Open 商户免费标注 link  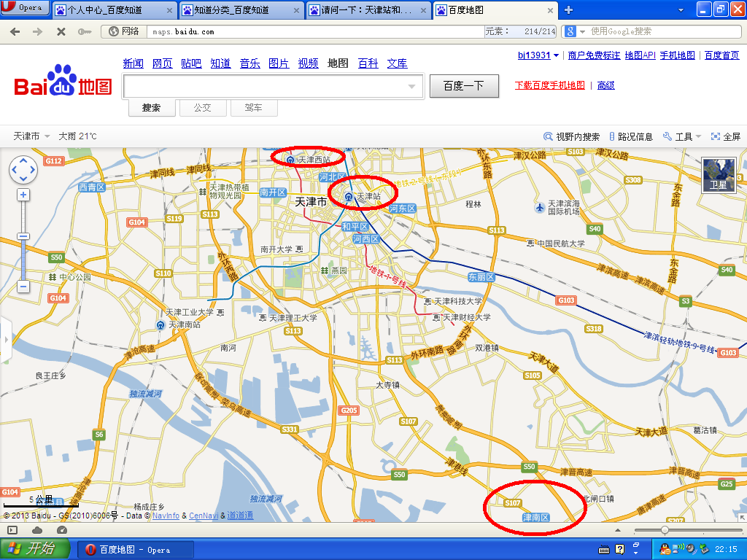(594, 55)
